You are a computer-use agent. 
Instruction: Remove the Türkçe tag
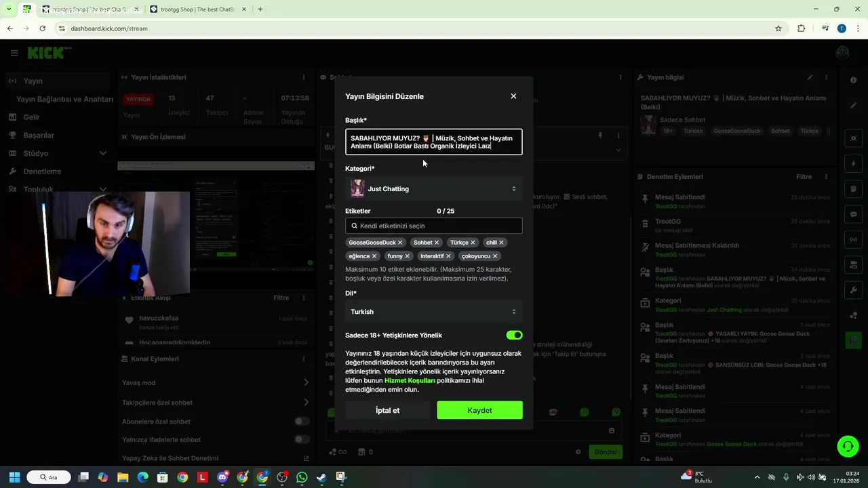click(473, 243)
